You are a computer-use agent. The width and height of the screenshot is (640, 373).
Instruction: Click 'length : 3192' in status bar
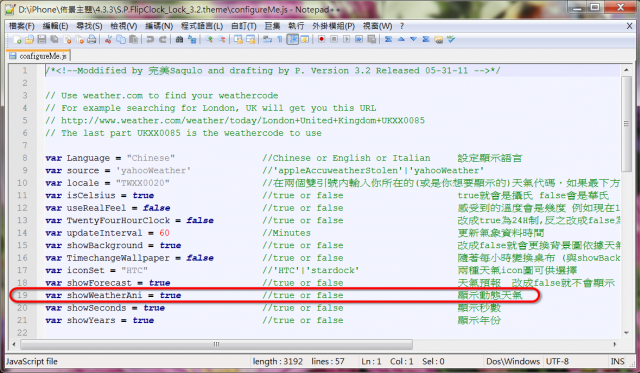(278, 362)
